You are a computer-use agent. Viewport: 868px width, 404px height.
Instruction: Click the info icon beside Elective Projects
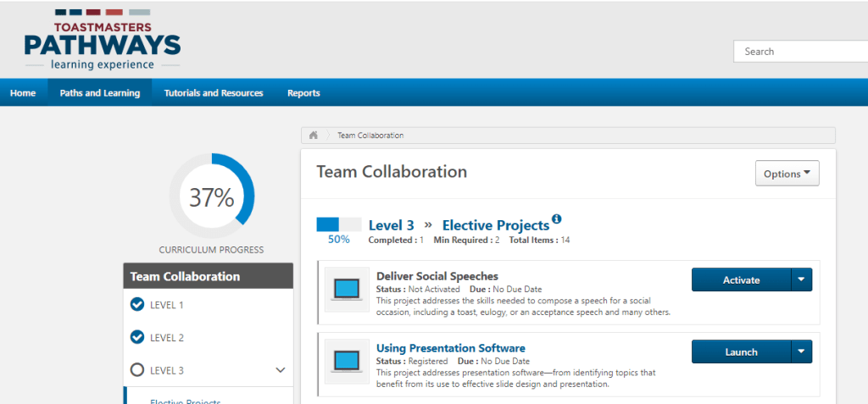(557, 219)
